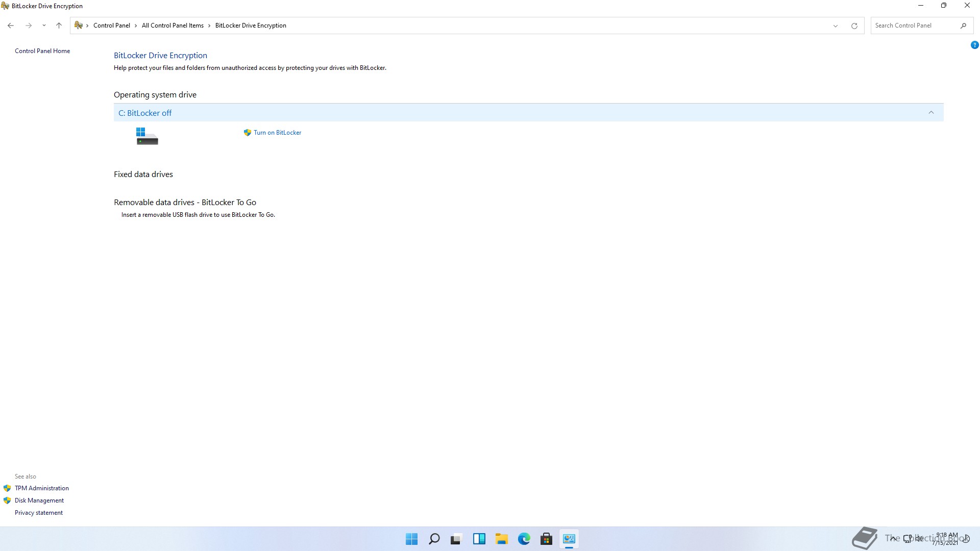The height and width of the screenshot is (551, 980).
Task: Expand the address bar history dropdown
Action: click(x=836, y=26)
